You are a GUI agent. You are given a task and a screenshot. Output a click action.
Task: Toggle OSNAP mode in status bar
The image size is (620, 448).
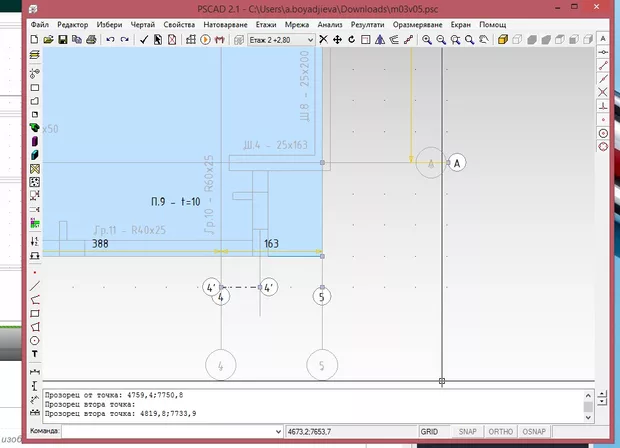(534, 431)
